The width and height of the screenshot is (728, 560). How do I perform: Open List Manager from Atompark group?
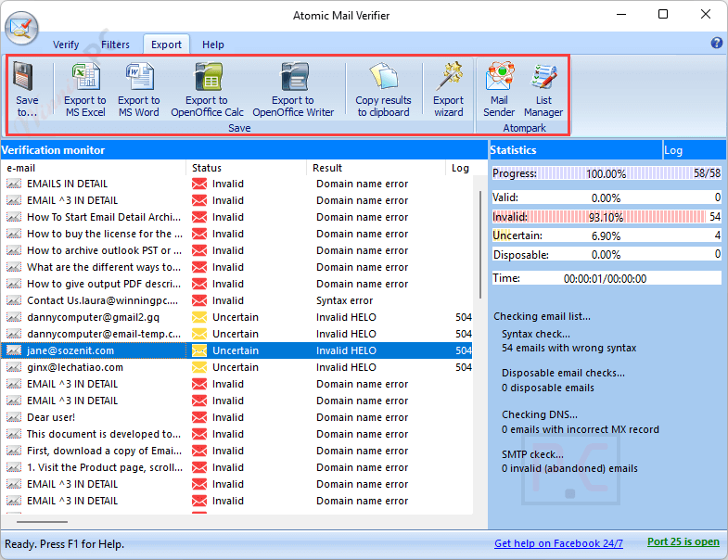tap(543, 76)
